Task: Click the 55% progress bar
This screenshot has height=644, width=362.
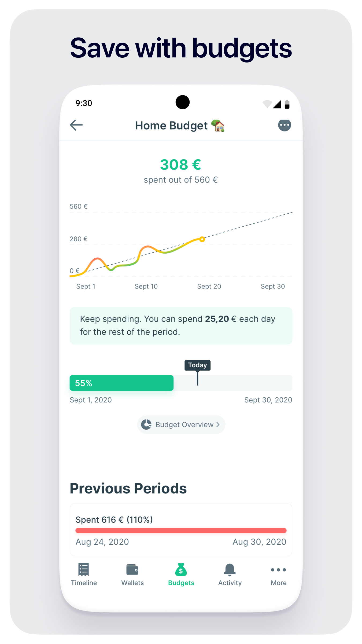Action: 121,383
